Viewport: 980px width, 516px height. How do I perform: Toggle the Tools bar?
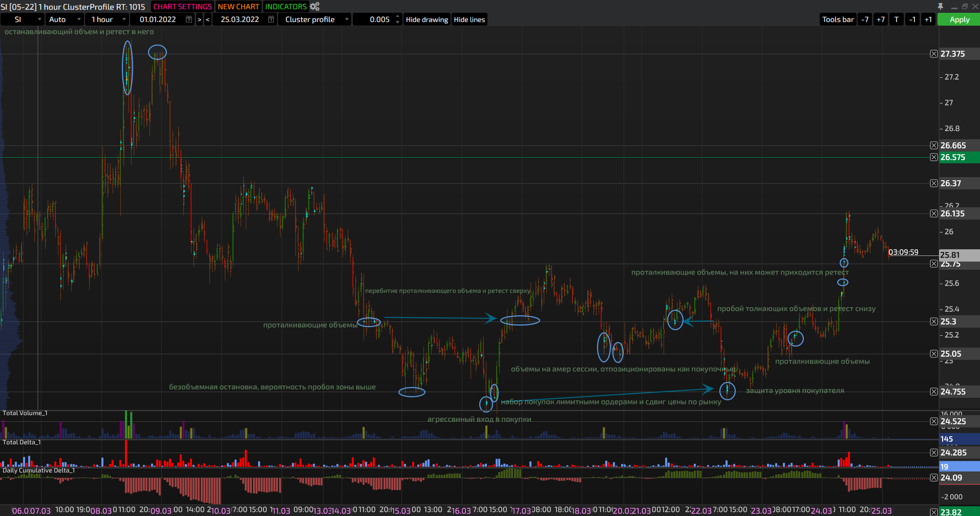[x=838, y=19]
